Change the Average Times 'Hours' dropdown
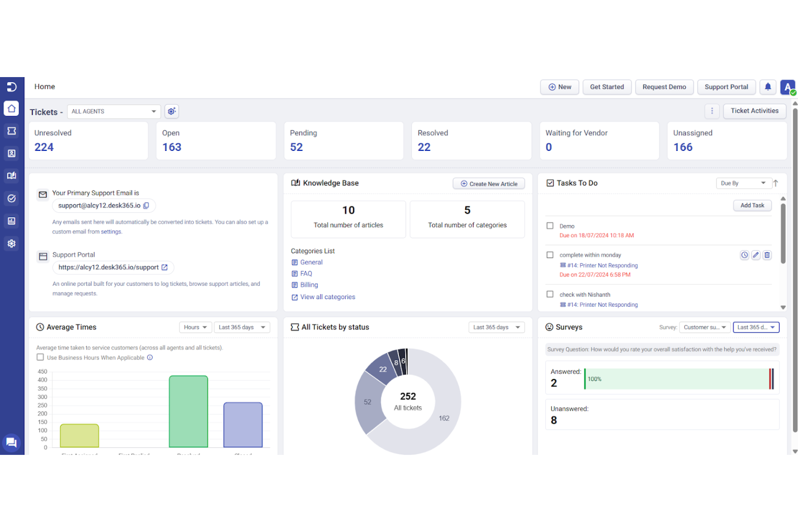798x532 pixels. (195, 327)
